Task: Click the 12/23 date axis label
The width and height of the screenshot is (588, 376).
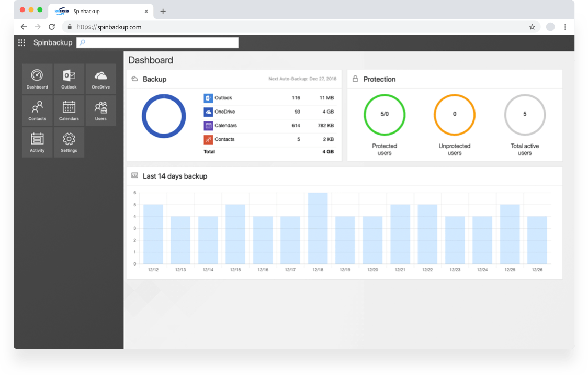Action: click(x=455, y=270)
